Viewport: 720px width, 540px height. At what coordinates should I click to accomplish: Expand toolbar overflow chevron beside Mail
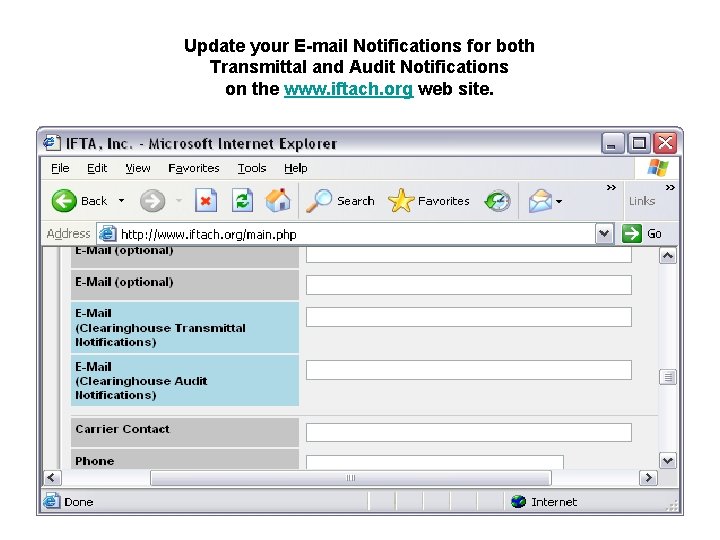[611, 187]
